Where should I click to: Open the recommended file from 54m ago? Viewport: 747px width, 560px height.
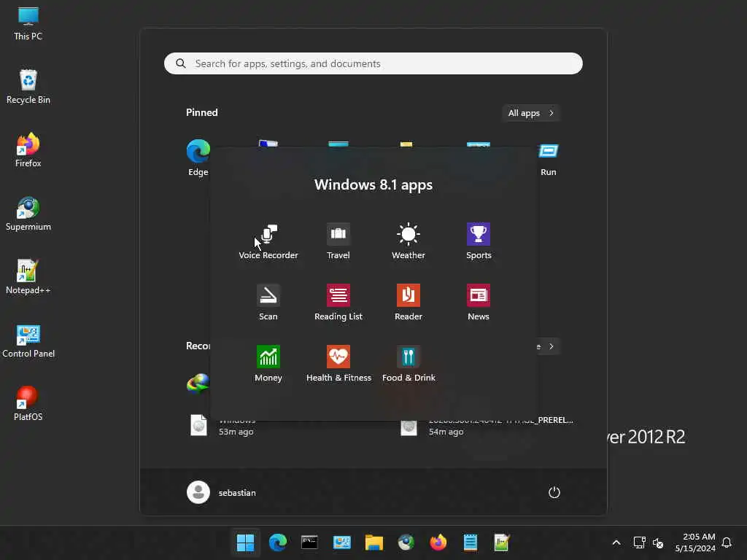coord(487,426)
